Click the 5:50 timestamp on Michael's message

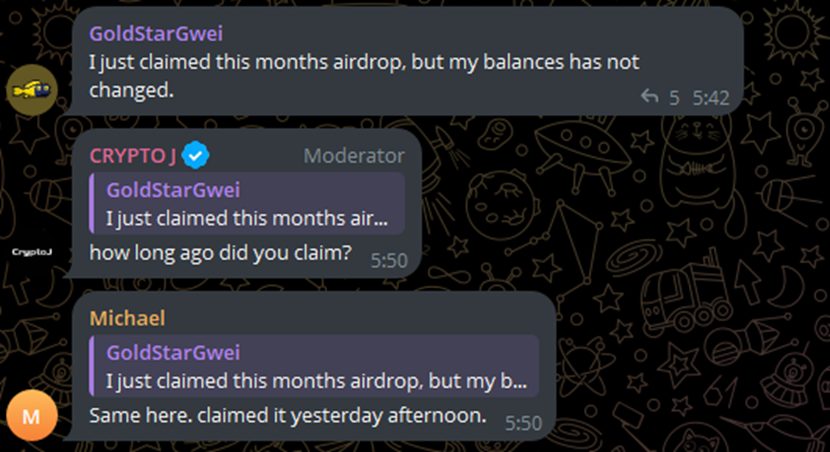(x=524, y=423)
